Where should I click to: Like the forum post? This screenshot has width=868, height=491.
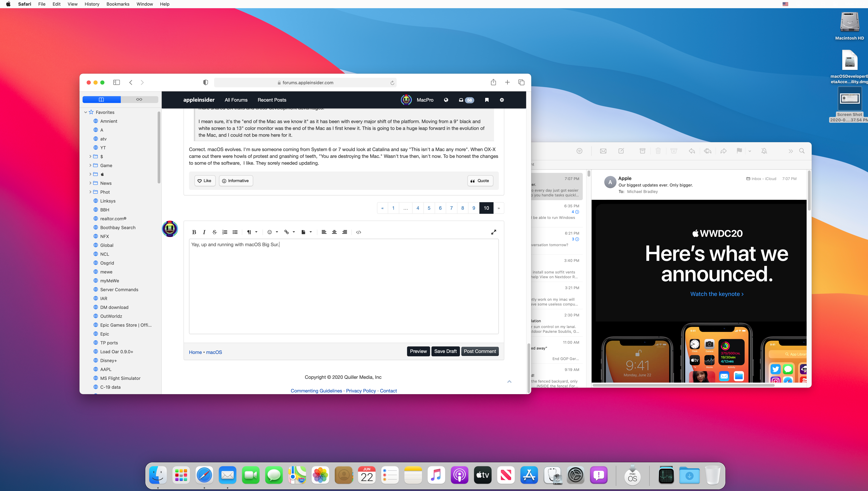click(x=204, y=181)
